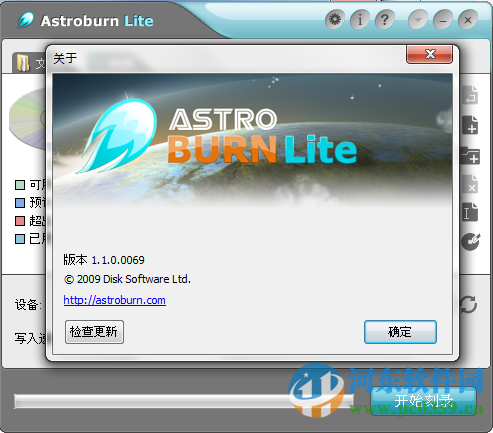The width and height of the screenshot is (493, 433).
Task: Confirm the About dialog with 确定
Action: 400,332
